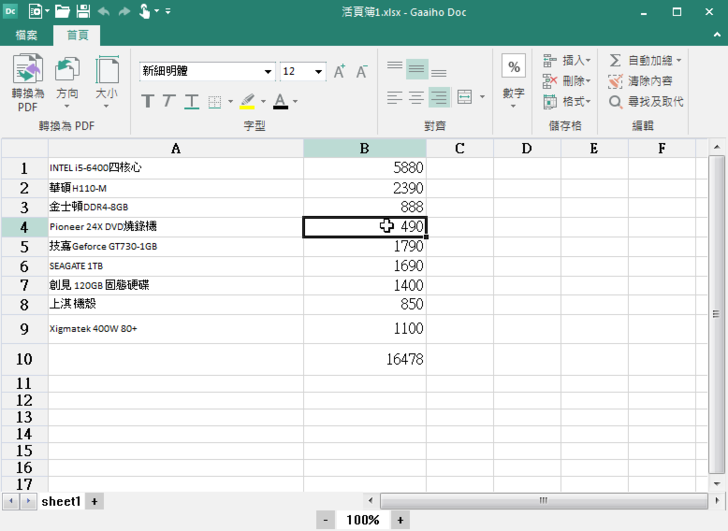Viewport: 728px width, 531px height.
Task: Toggle right text alignment
Action: tap(439, 97)
